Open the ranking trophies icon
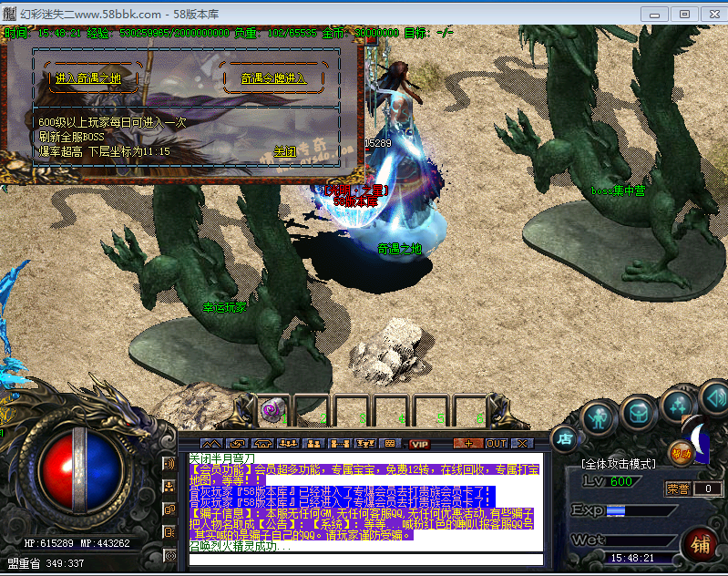Viewport: 728px width, 576px height. tap(365, 444)
